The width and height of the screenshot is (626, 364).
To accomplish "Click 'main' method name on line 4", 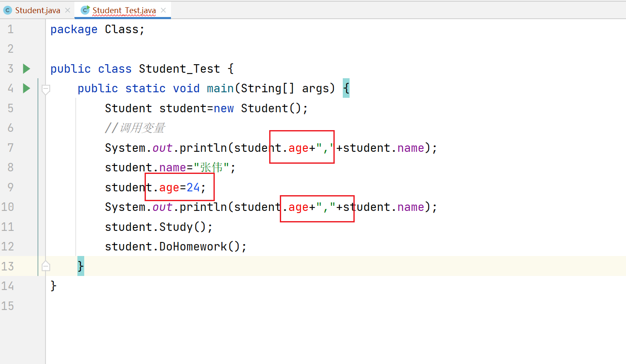I will (x=220, y=88).
